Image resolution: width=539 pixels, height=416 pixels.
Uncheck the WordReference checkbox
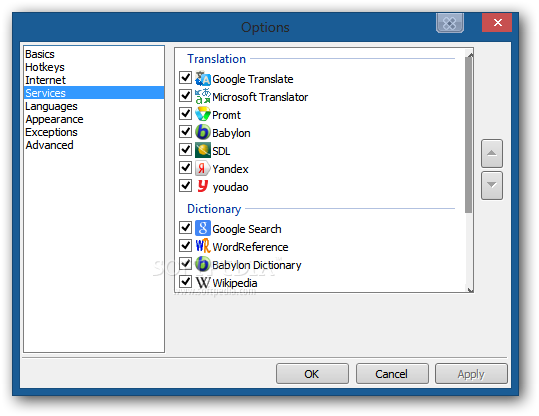(x=186, y=245)
